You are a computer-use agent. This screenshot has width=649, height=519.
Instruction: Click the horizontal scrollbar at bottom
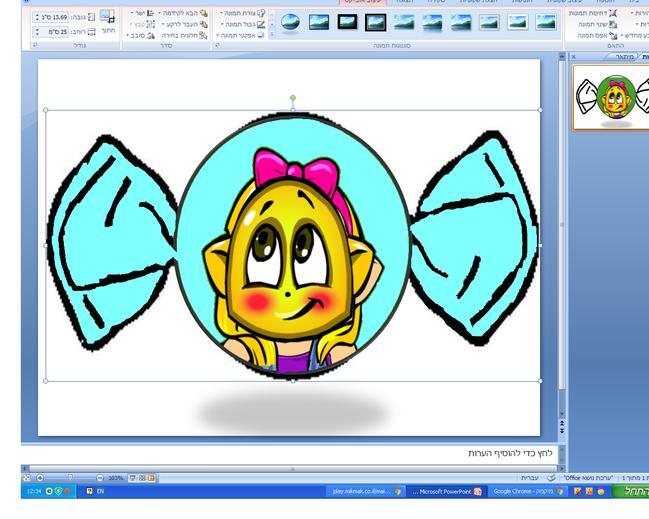[293, 469]
